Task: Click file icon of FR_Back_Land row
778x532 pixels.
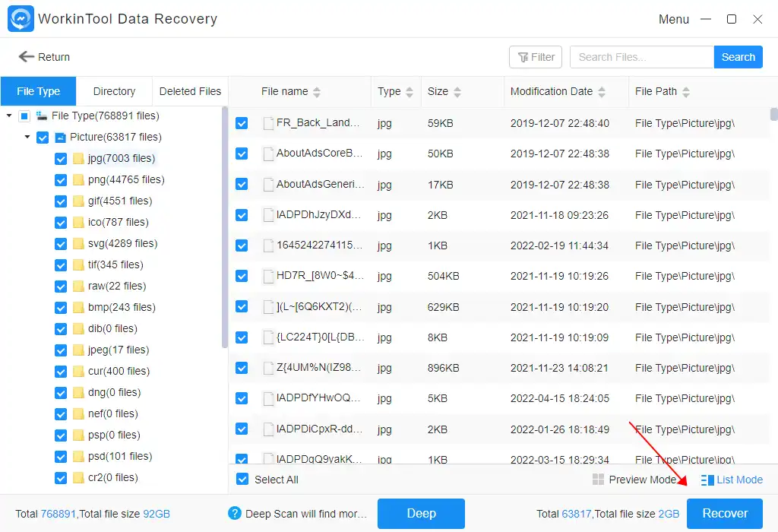Action: click(268, 123)
